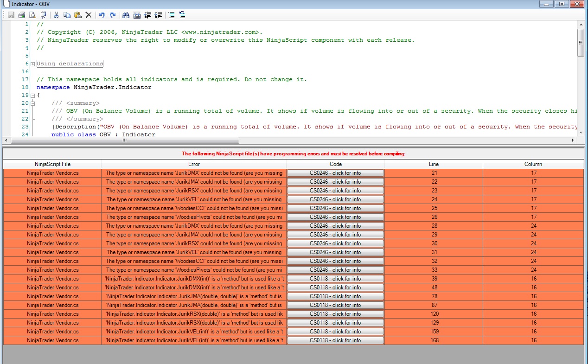Click the editor's scroll-left arrow
This screenshot has height=364, width=588.
6,140
